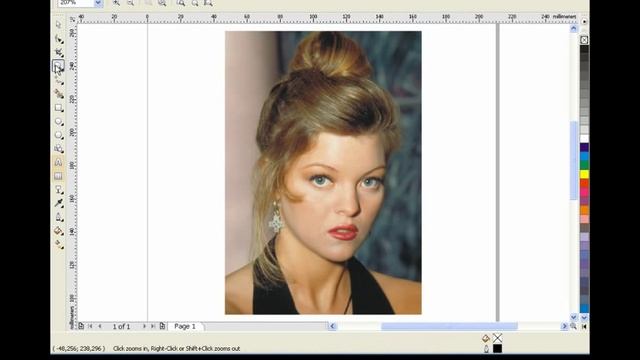640x360 pixels.
Task: Pick the black palette swatch
Action: click(x=584, y=49)
